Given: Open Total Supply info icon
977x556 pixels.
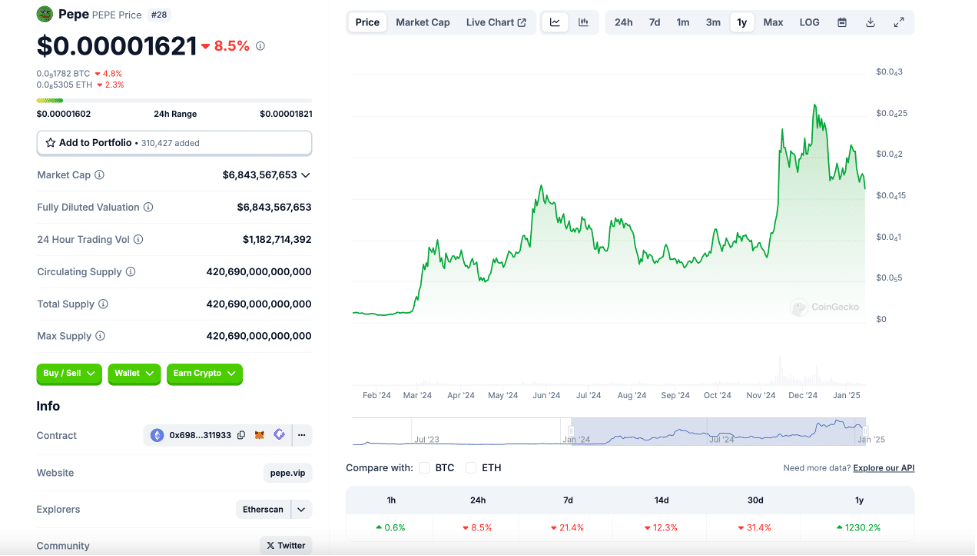Looking at the screenshot, I should [x=103, y=304].
